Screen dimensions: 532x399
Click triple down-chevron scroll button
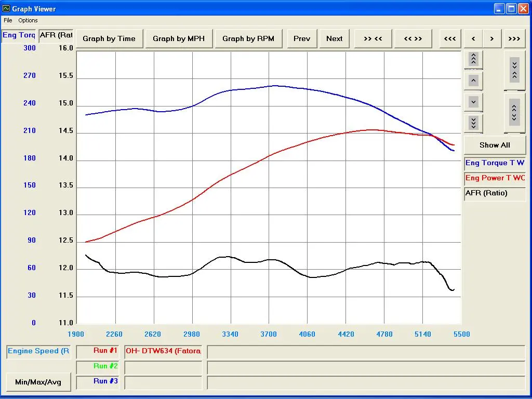473,123
